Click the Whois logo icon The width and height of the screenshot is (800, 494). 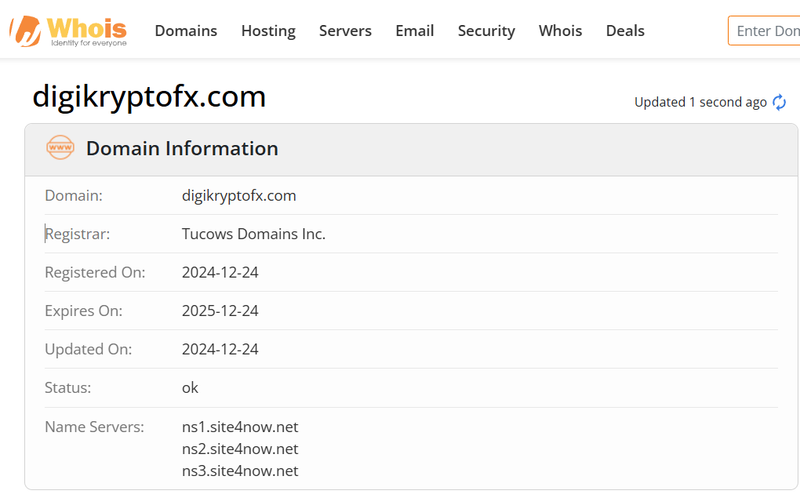coord(68,31)
